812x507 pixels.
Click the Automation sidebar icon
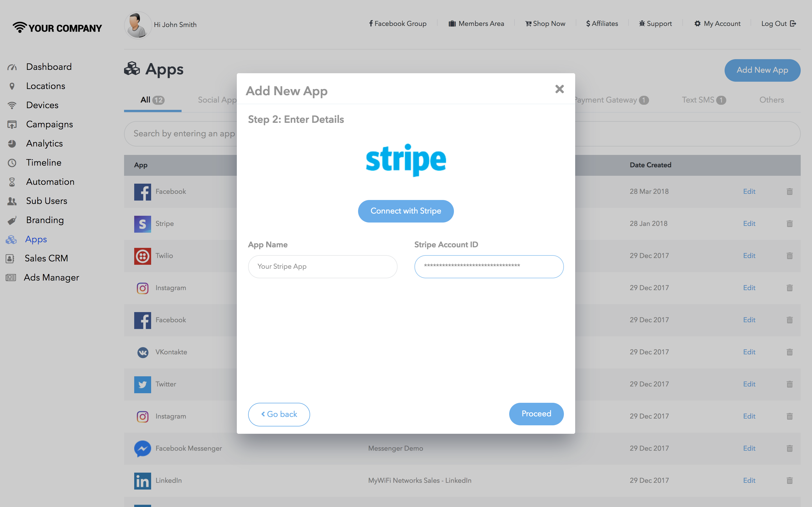(13, 182)
